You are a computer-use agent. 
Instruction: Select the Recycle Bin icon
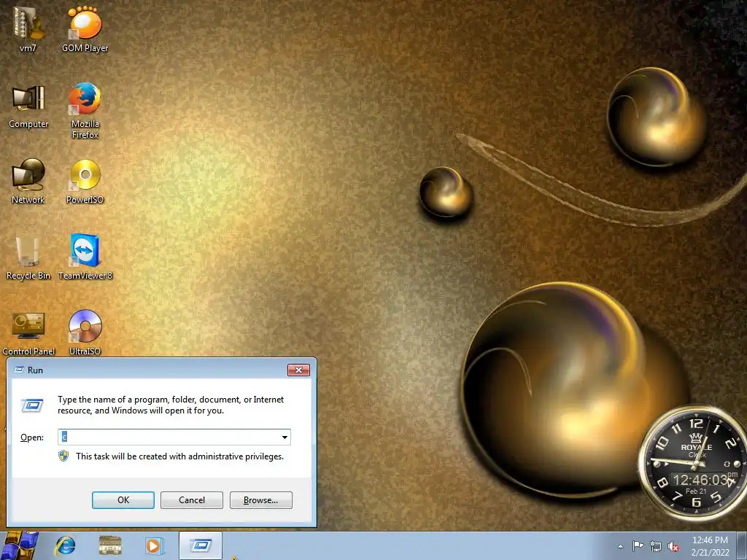pos(28,257)
